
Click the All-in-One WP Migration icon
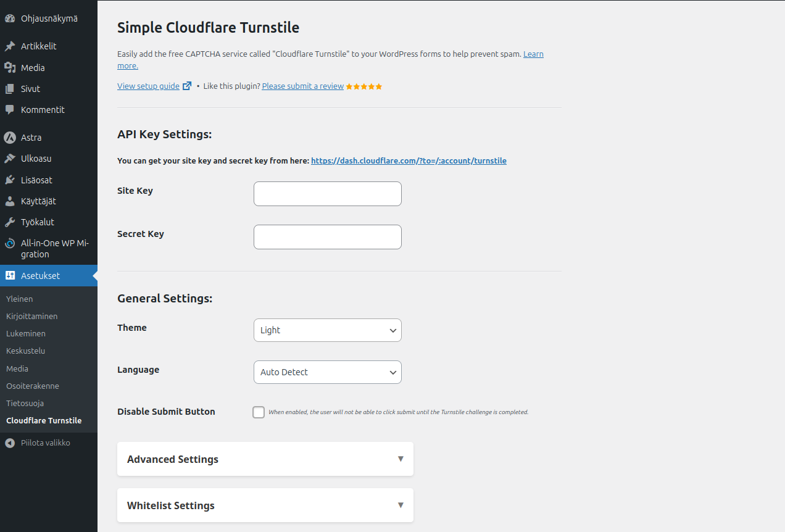tap(10, 243)
